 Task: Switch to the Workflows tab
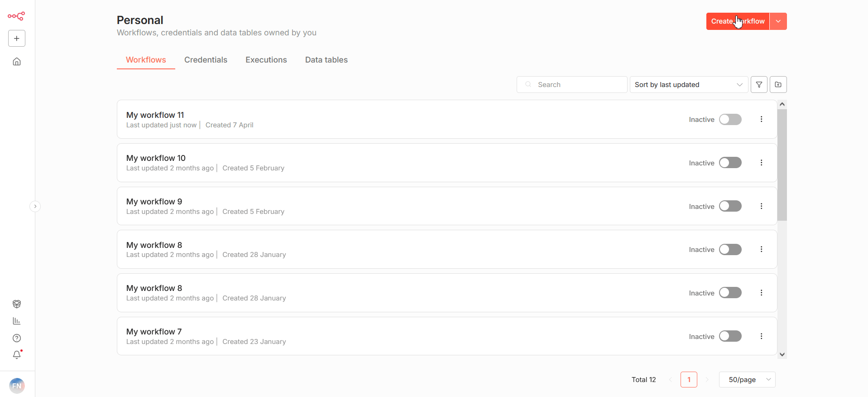pos(146,60)
